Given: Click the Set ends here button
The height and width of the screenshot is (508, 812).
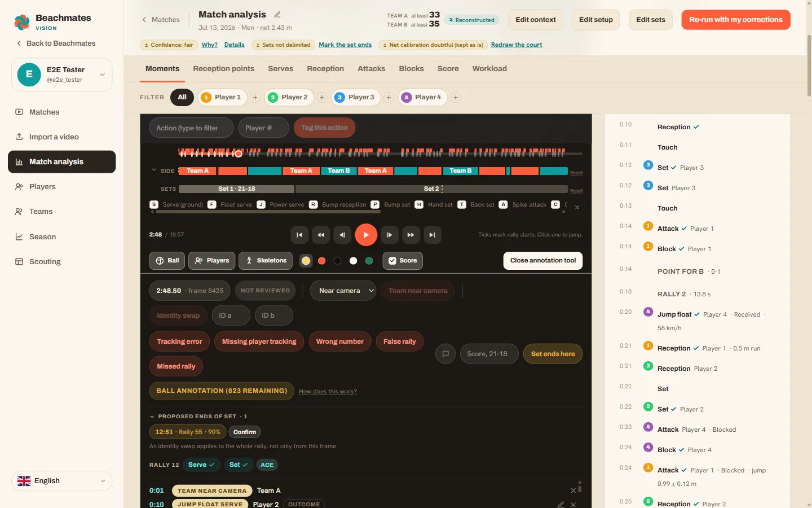Looking at the screenshot, I should tap(553, 354).
